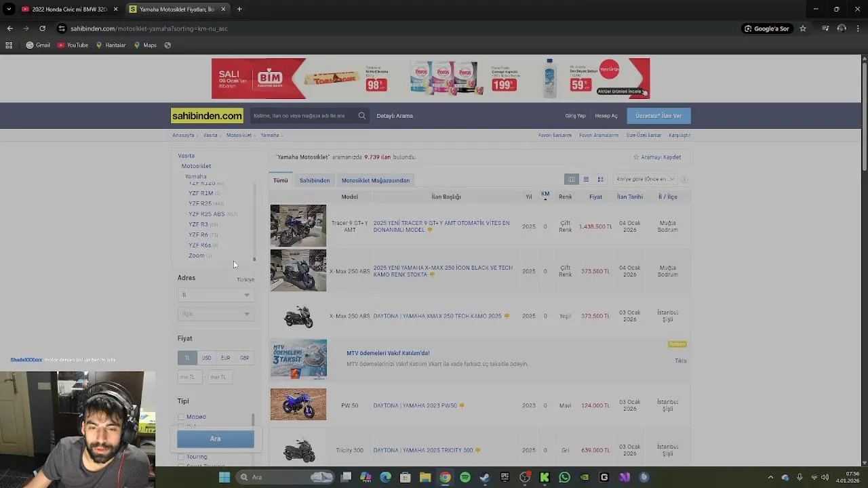
Task: Tick the Touring type checkbox
Action: click(x=181, y=457)
